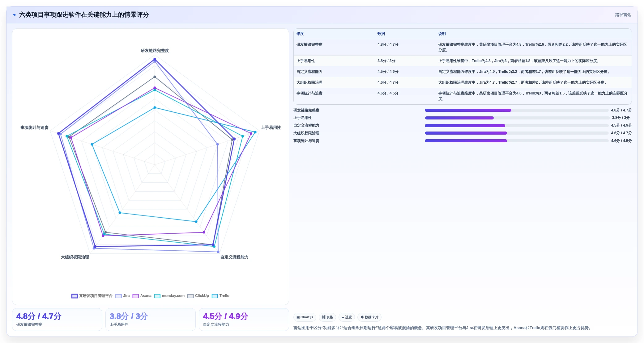Select the 事项统计与追责 table row cell

pos(309,93)
